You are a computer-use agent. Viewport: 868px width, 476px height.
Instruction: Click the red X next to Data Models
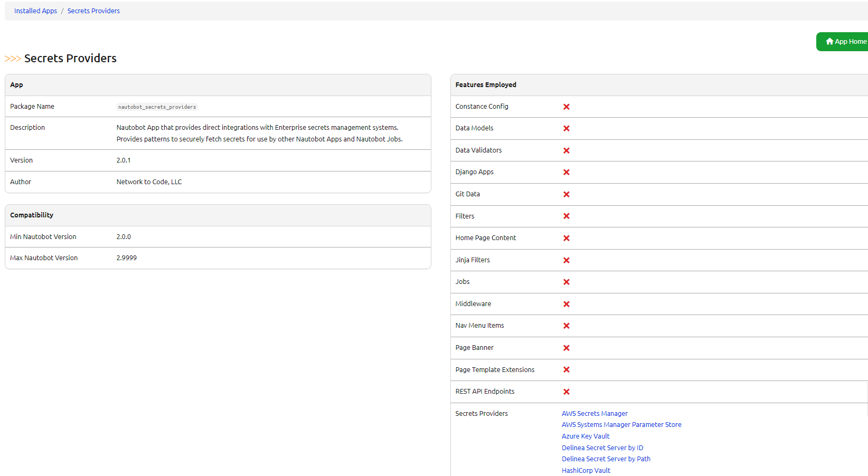pyautogui.click(x=566, y=129)
